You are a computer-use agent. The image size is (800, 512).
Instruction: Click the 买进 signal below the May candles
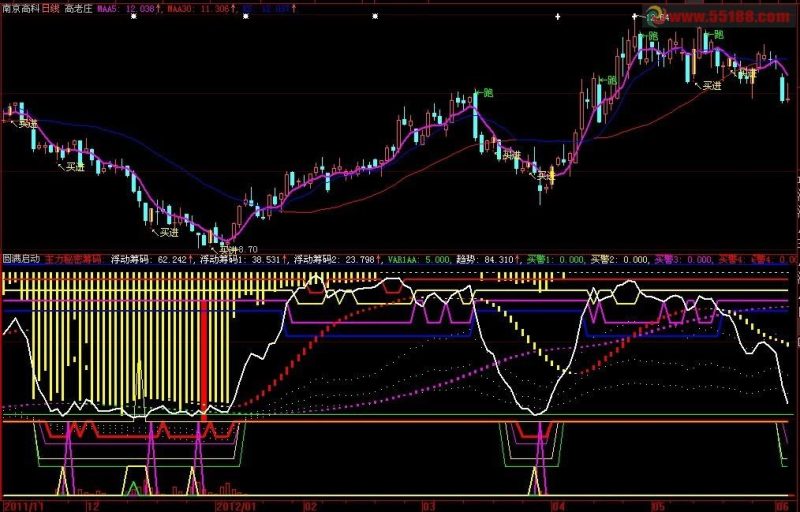709,86
